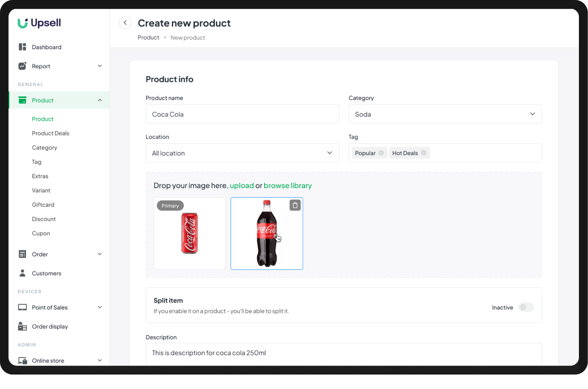Expand the Online store chevron

click(x=100, y=360)
